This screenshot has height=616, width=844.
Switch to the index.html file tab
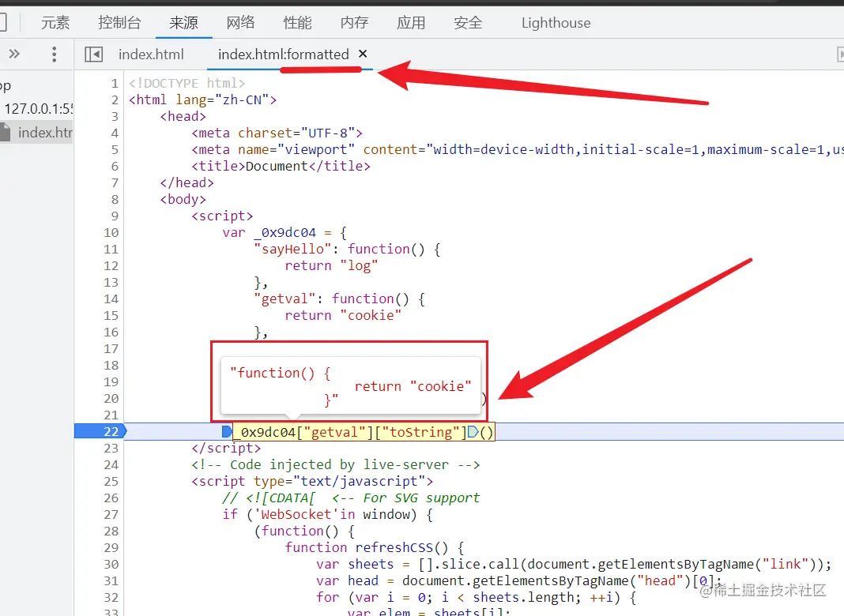[x=151, y=54]
